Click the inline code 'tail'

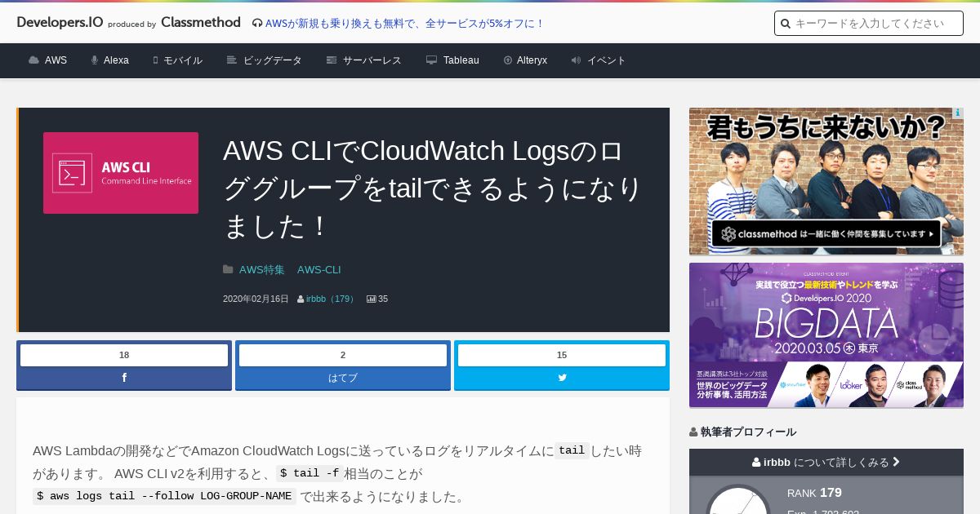point(572,450)
